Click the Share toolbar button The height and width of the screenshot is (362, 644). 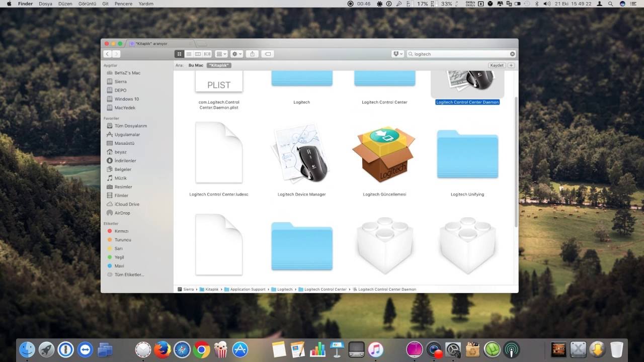[x=253, y=54]
